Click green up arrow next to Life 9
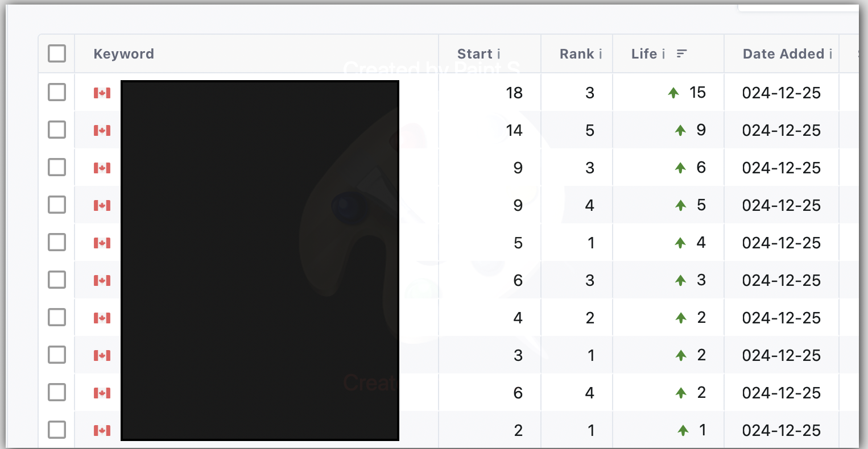 680,130
